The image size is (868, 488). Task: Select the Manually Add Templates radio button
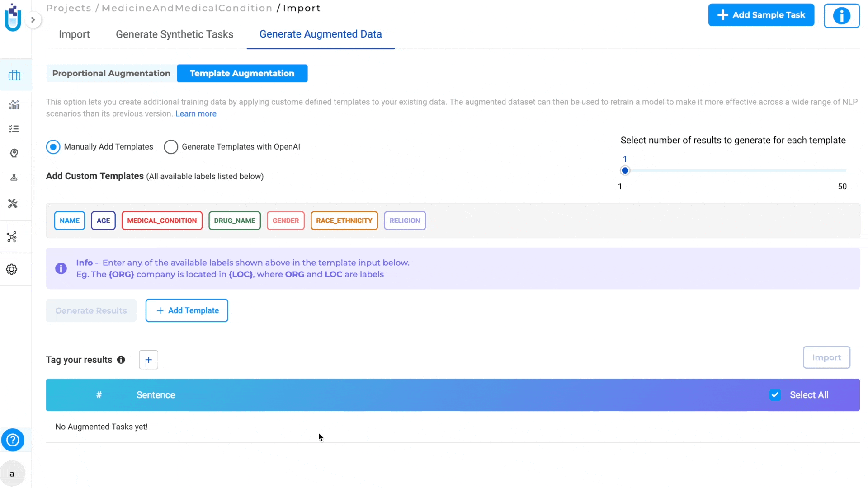(53, 146)
